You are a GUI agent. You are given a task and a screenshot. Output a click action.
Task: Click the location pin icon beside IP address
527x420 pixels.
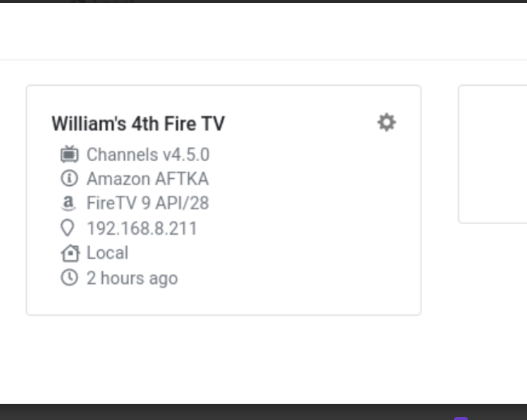[x=68, y=228]
